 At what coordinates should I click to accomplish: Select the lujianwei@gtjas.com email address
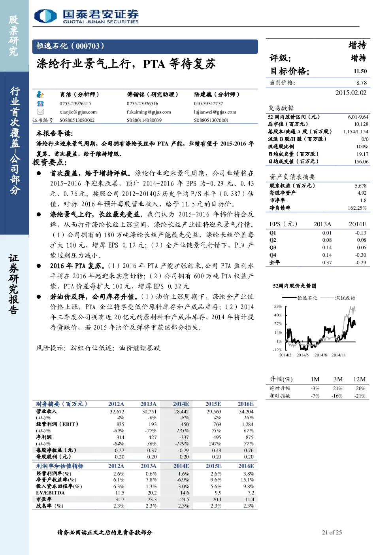(215, 112)
